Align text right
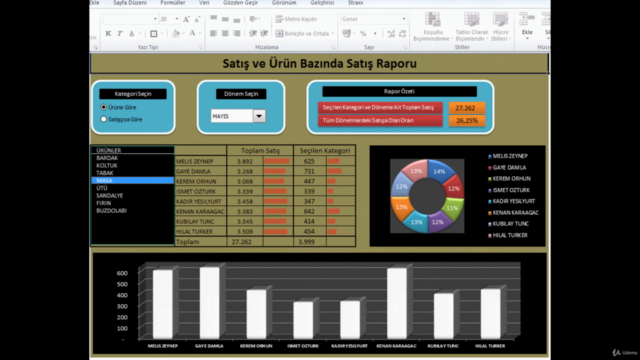Viewport: 640px width, 360px height. click(x=236, y=33)
